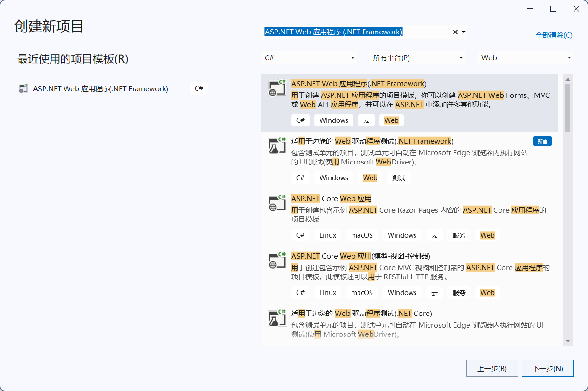Click 全部清除(C) link
This screenshot has width=588, height=391.
click(554, 35)
